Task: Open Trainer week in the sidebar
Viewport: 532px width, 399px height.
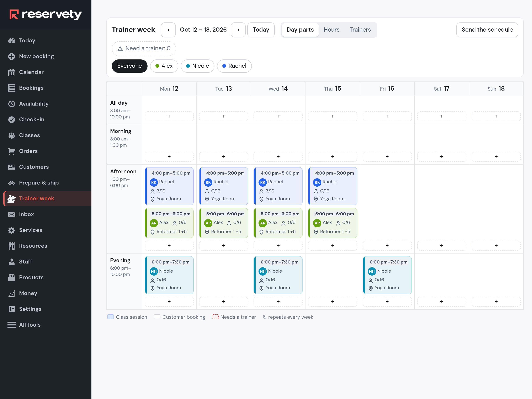Action: (x=48, y=199)
